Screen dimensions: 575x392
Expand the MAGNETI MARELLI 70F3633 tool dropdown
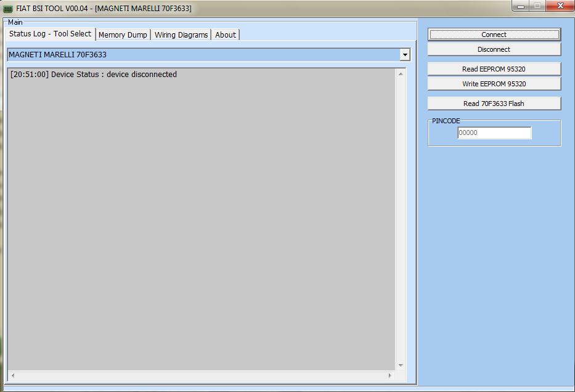[x=404, y=55]
